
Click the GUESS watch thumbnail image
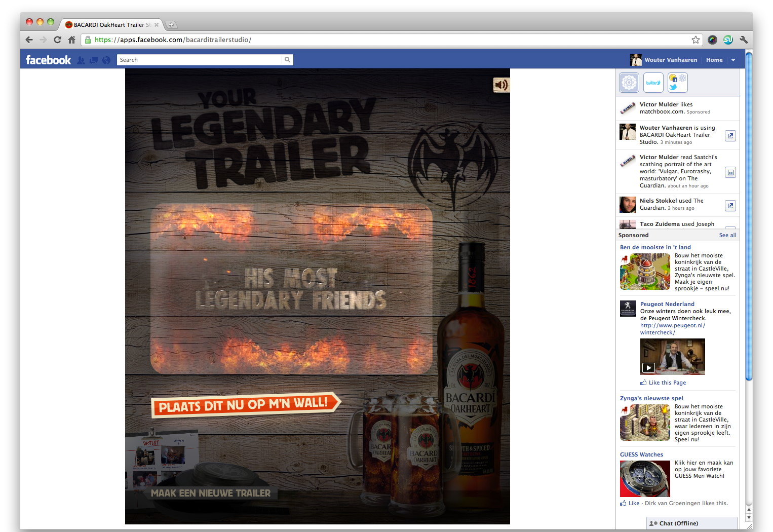645,479
